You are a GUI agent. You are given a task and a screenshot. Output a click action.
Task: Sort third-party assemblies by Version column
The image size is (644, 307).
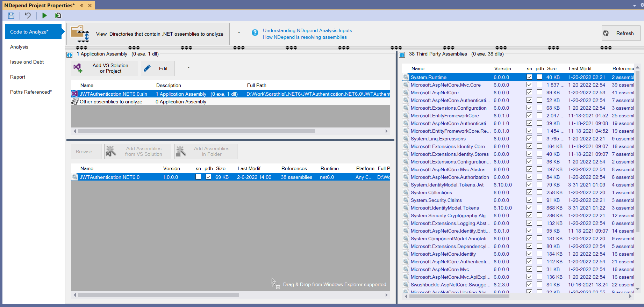(502, 68)
